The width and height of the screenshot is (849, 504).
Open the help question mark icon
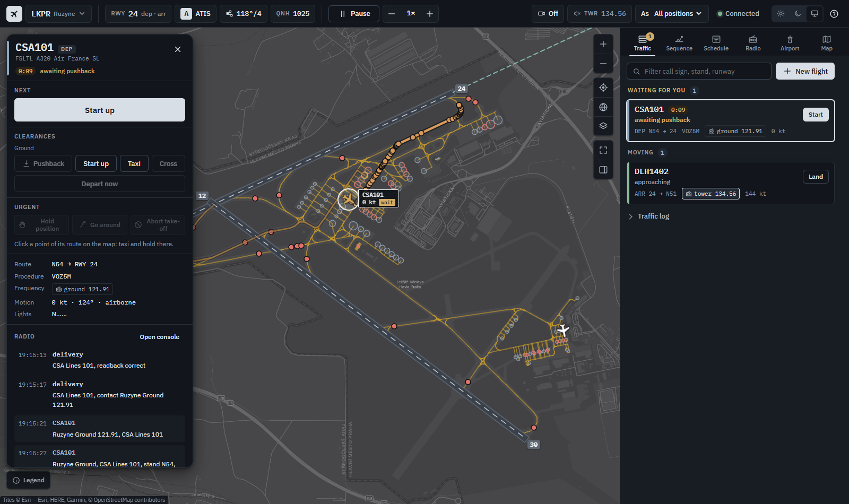[834, 14]
